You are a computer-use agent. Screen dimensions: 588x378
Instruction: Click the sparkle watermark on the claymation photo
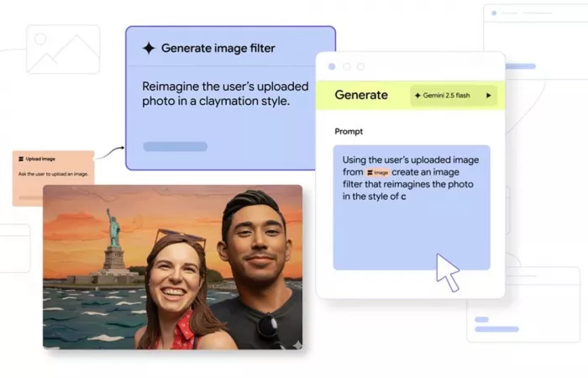coord(297,344)
